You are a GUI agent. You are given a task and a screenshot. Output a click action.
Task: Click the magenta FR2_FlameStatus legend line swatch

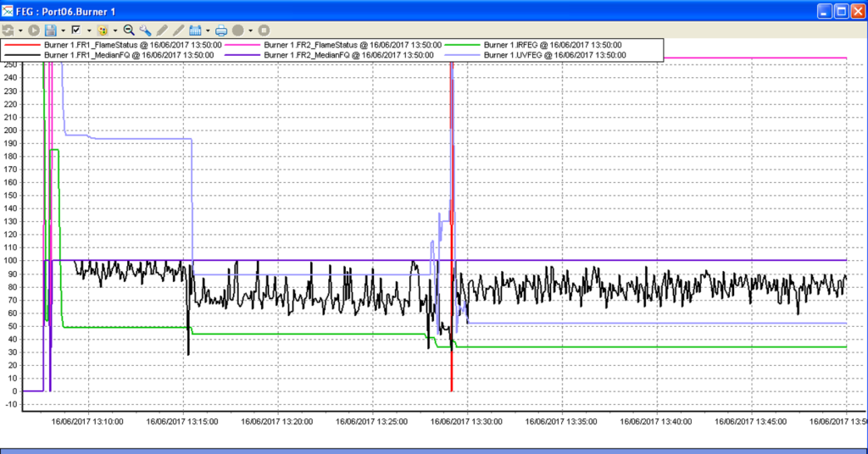(242, 45)
